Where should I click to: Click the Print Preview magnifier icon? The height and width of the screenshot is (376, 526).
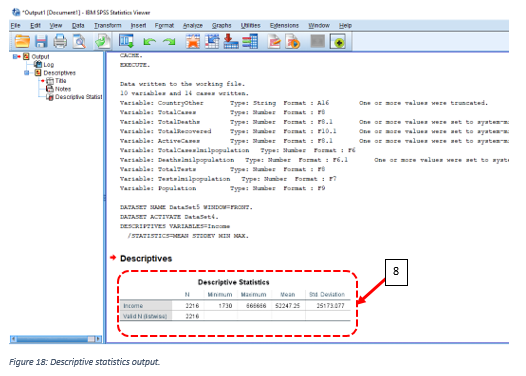click(x=80, y=42)
